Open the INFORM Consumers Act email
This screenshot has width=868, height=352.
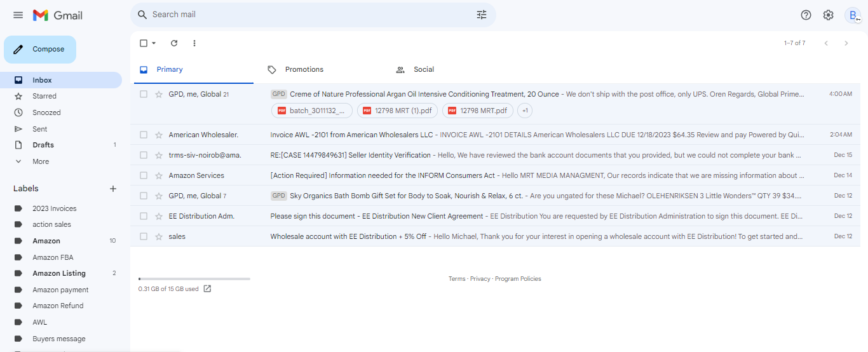(x=499, y=175)
